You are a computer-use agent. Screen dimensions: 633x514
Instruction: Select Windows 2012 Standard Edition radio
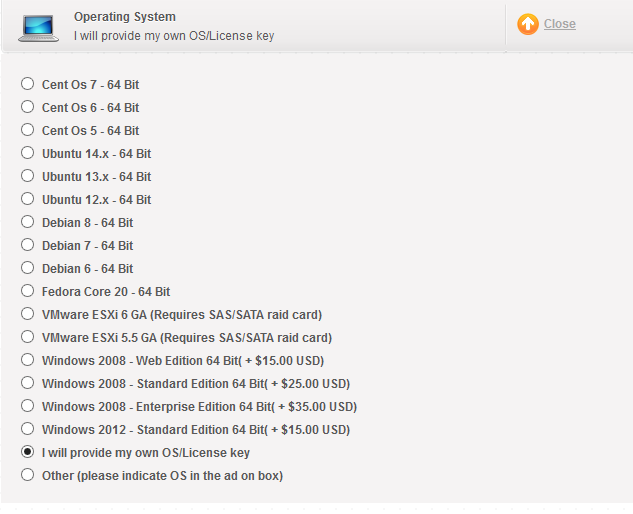[x=28, y=430]
